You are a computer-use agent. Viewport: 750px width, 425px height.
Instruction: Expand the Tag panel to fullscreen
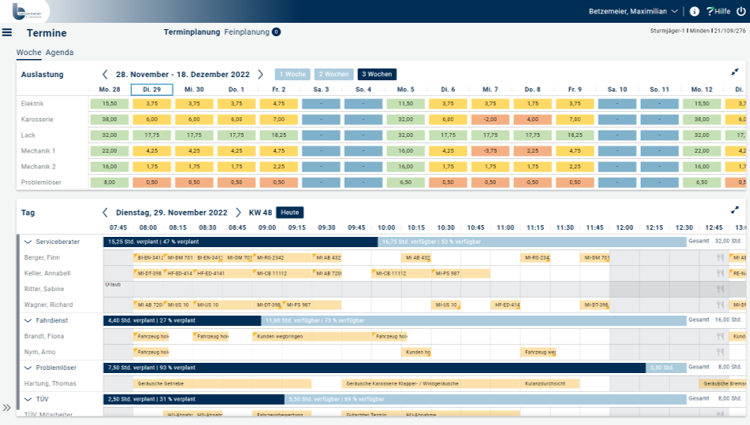pos(735,210)
